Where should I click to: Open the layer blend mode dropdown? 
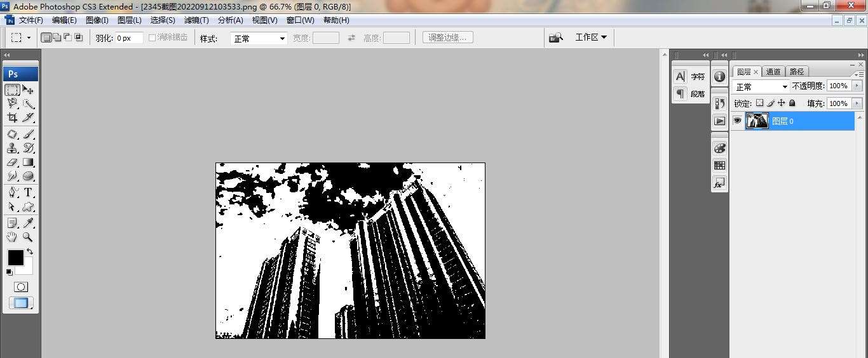point(761,86)
